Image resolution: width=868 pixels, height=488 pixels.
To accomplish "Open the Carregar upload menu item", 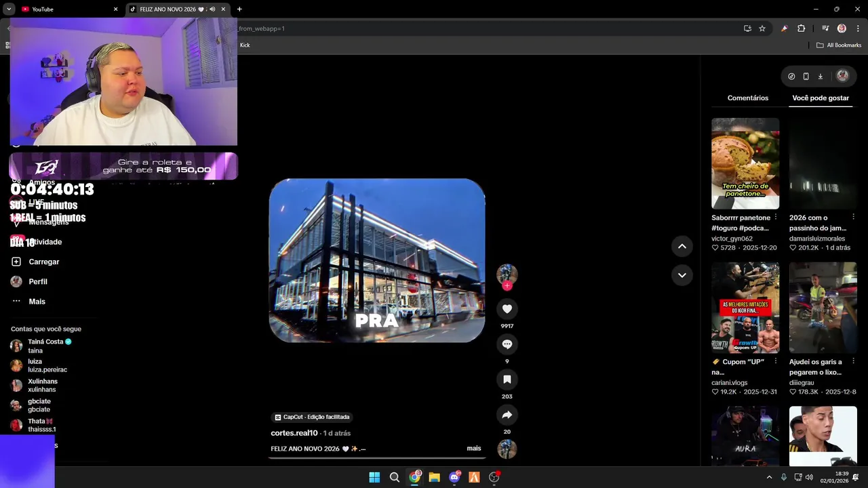I will (35, 262).
